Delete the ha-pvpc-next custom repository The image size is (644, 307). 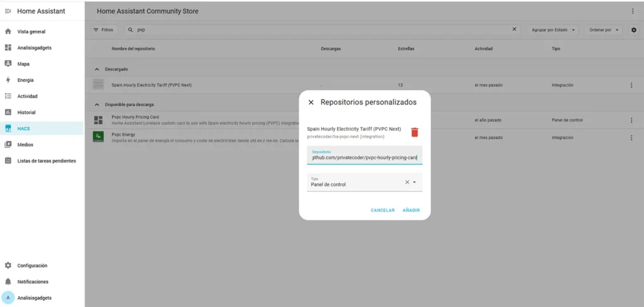[x=415, y=132]
